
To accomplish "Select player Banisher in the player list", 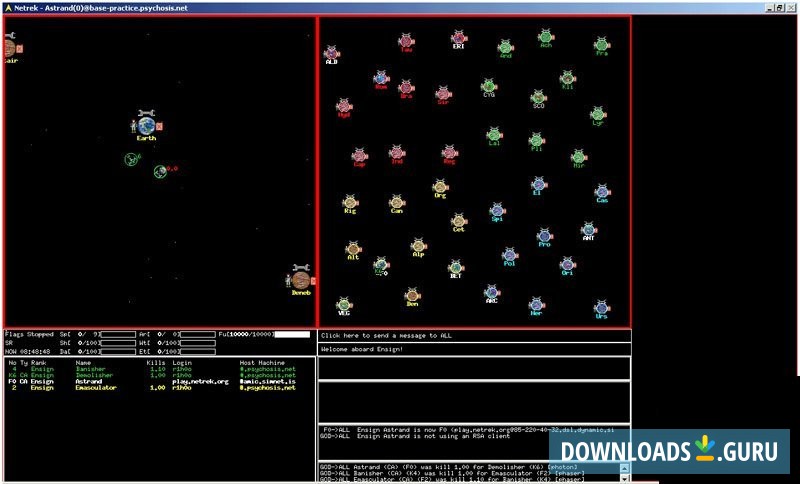I will point(90,369).
